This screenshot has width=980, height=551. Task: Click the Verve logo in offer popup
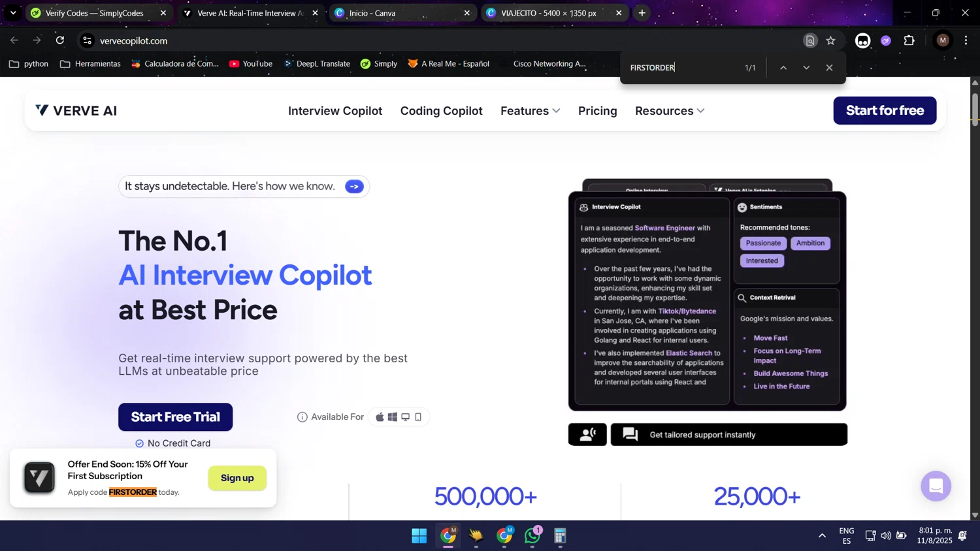tap(39, 478)
